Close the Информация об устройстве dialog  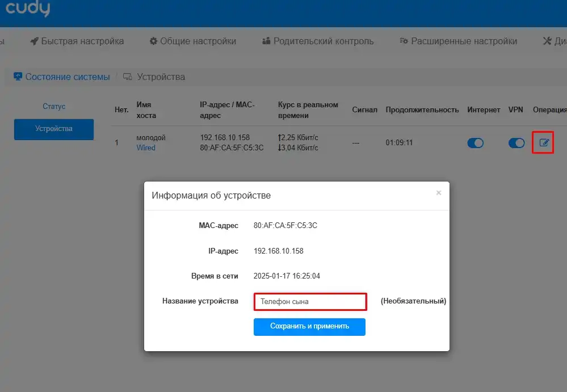click(439, 193)
